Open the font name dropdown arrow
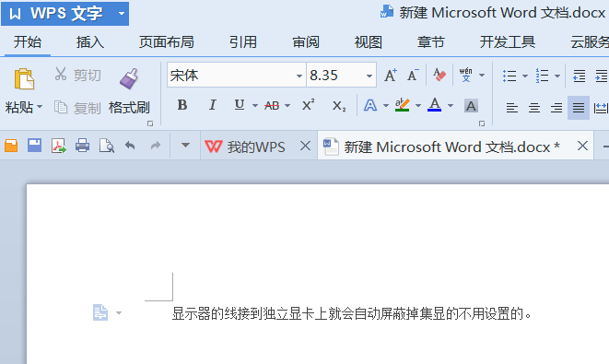 [x=299, y=76]
